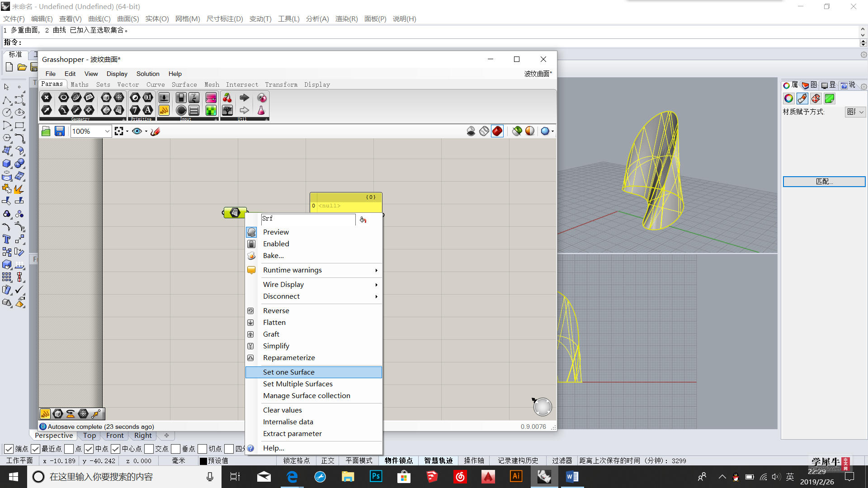This screenshot has width=868, height=488.
Task: Add Integer parameter '7' icon
Action: (x=135, y=110)
